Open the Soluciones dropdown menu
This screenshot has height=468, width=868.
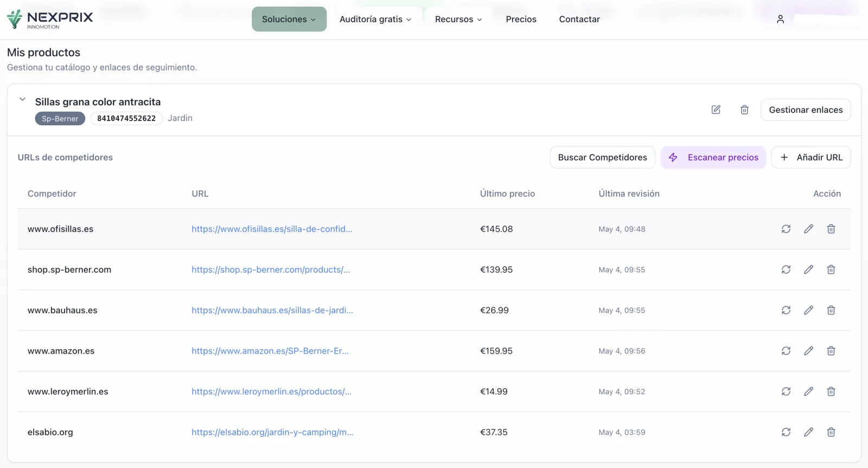289,19
